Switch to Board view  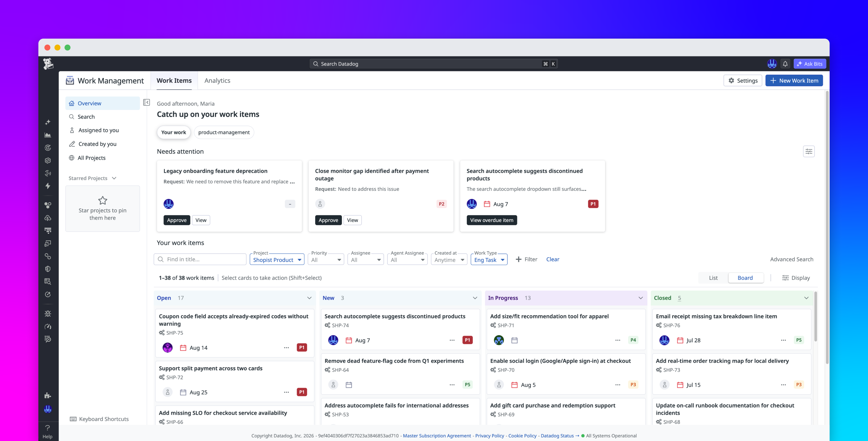pos(745,278)
